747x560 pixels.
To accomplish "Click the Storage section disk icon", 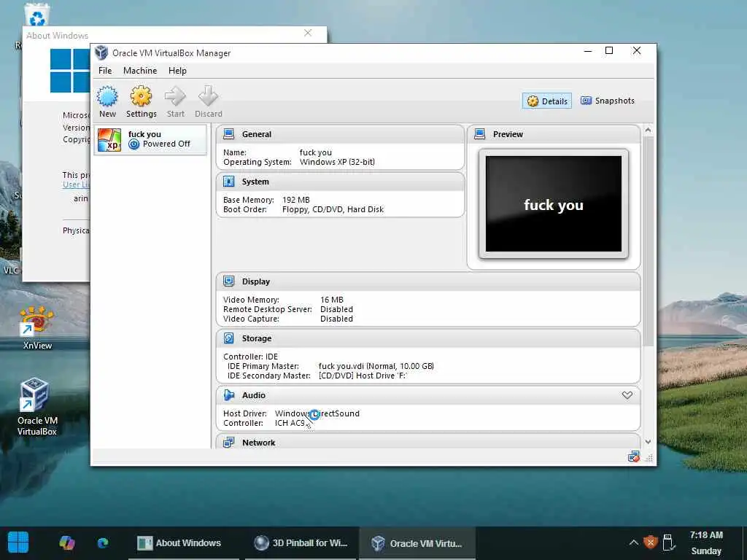I will pyautogui.click(x=228, y=338).
